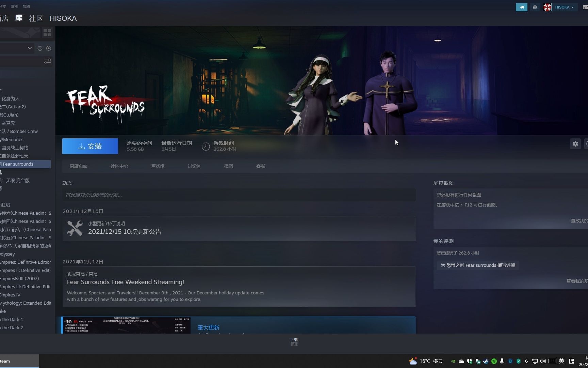
Task: Select Odyssey entry in library list
Action: click(7, 254)
